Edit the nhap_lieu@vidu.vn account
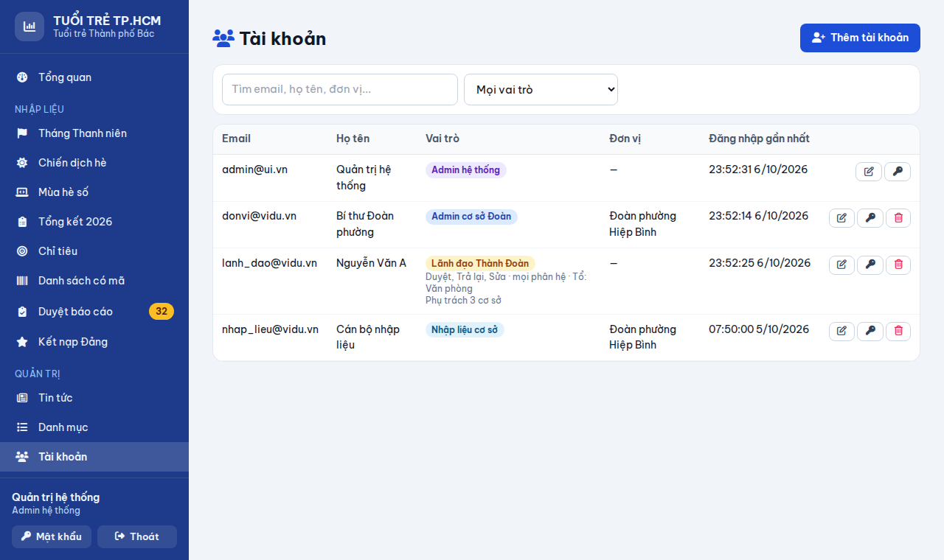The image size is (944, 560). [841, 332]
